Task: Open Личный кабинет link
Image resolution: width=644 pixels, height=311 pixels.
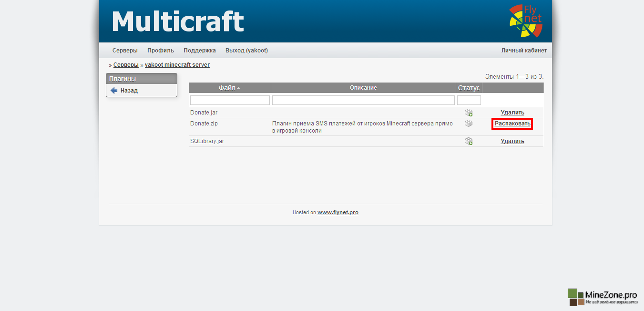Action: tap(524, 51)
